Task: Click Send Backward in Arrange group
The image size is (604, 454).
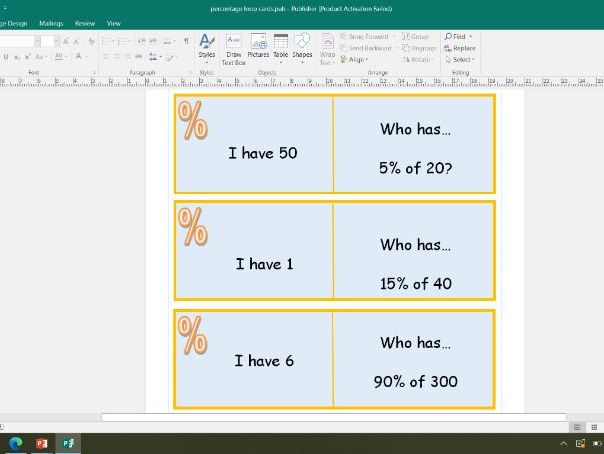Action: [x=369, y=48]
